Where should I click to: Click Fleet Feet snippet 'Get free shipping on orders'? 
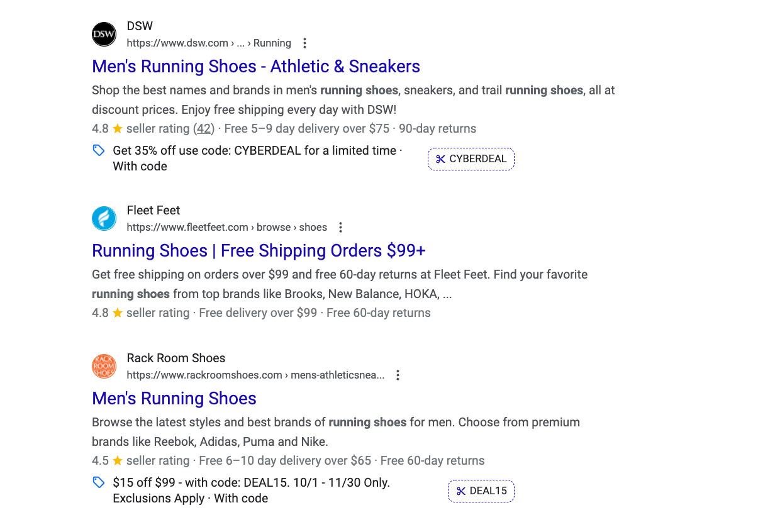click(340, 284)
